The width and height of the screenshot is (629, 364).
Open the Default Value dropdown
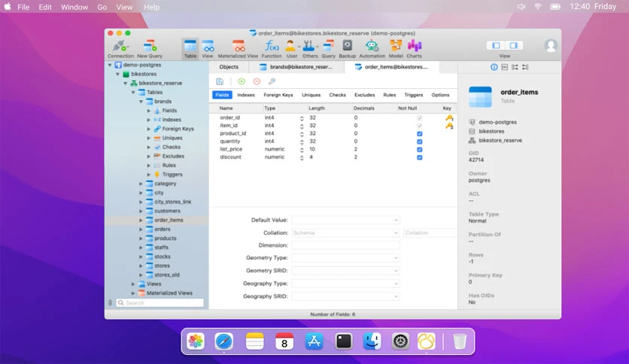click(x=345, y=220)
